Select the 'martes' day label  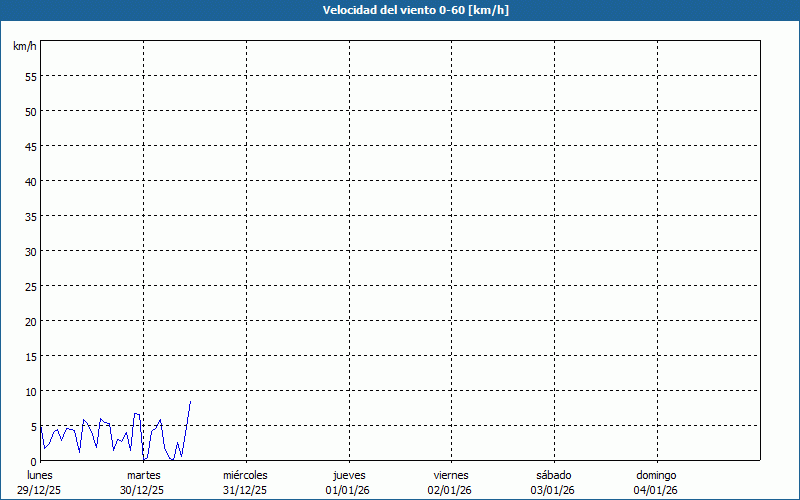143,475
